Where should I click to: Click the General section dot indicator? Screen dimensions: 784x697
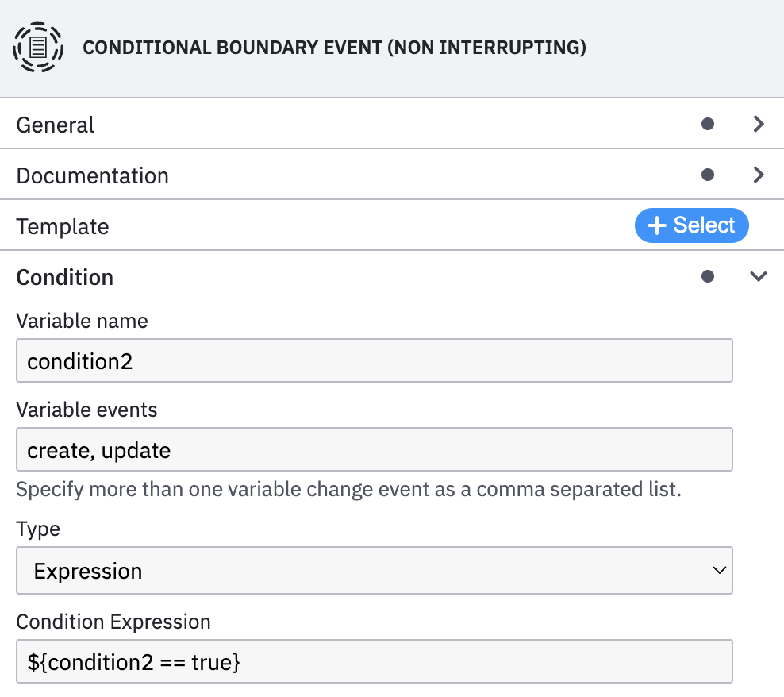click(708, 125)
